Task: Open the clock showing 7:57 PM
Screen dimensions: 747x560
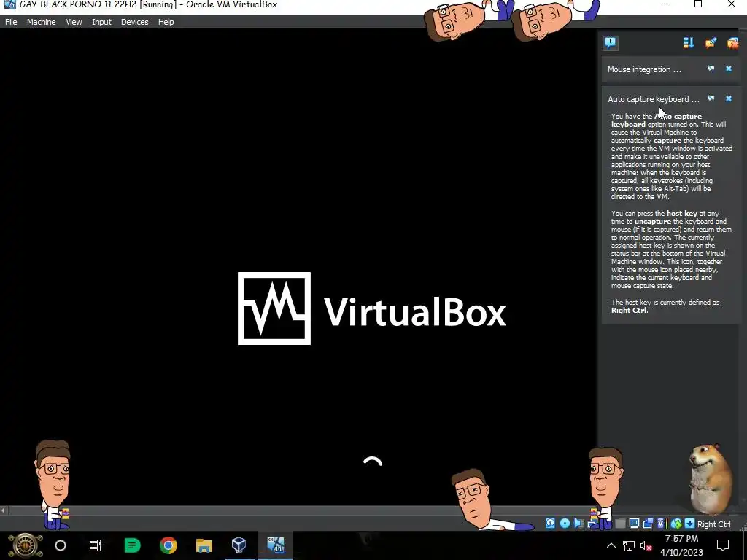Action: coord(682,545)
